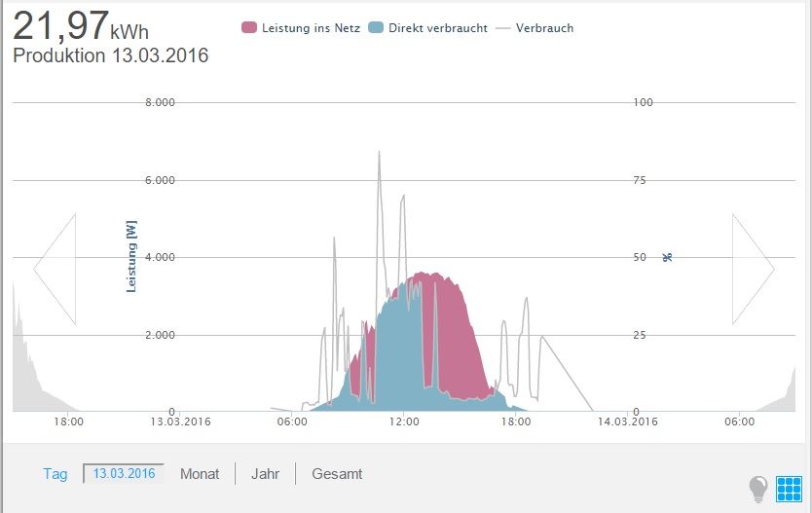Click the Leistung [W] axis label
This screenshot has width=812, height=513.
coord(131,257)
